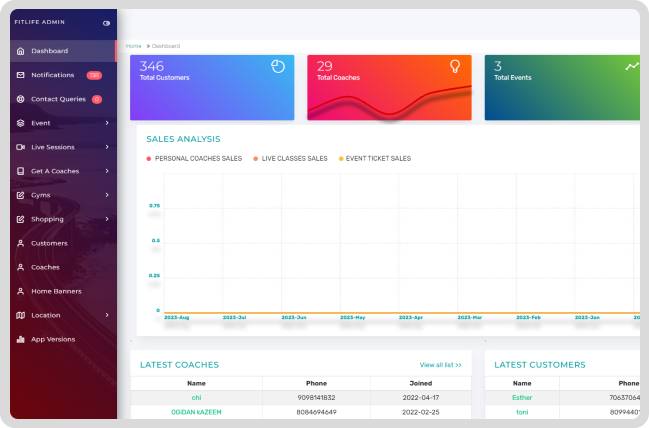The image size is (649, 428).
Task: Click the Joined column header in coaches table
Action: point(421,383)
